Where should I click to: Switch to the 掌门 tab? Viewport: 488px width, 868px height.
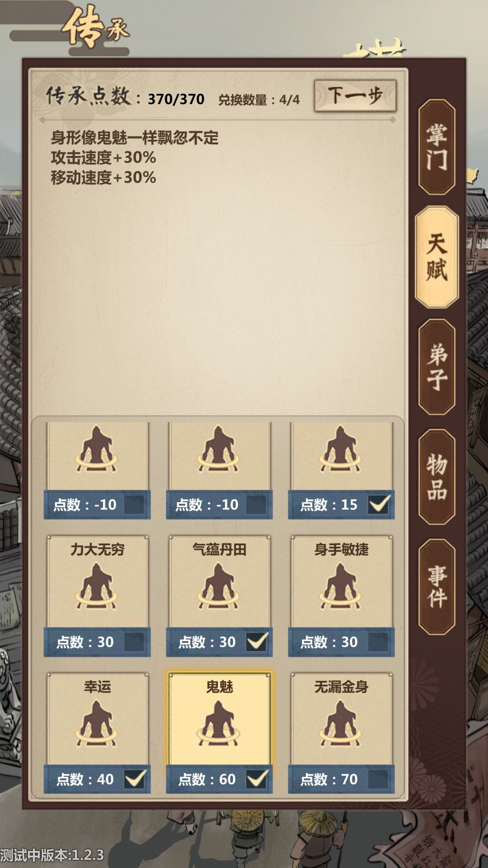point(436,147)
